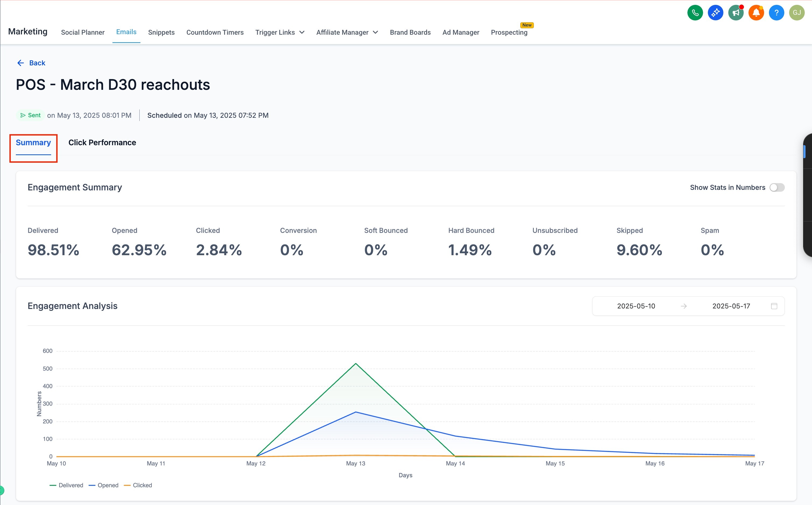Open the orange bell notifications icon
Screen dimensions: 812x505
click(756, 13)
